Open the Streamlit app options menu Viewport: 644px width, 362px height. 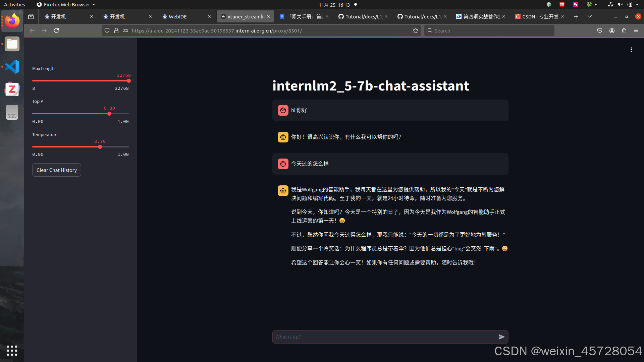click(631, 49)
